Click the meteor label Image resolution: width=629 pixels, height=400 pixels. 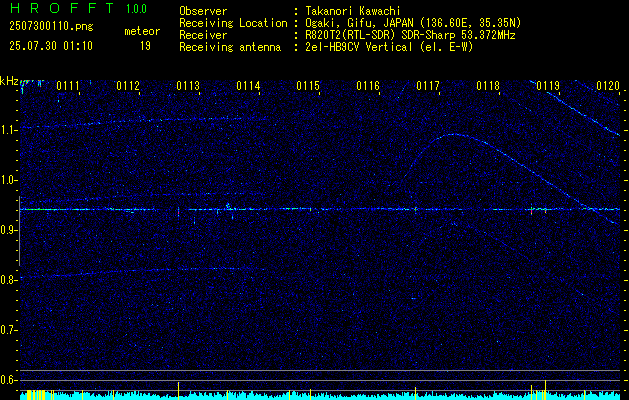click(142, 31)
